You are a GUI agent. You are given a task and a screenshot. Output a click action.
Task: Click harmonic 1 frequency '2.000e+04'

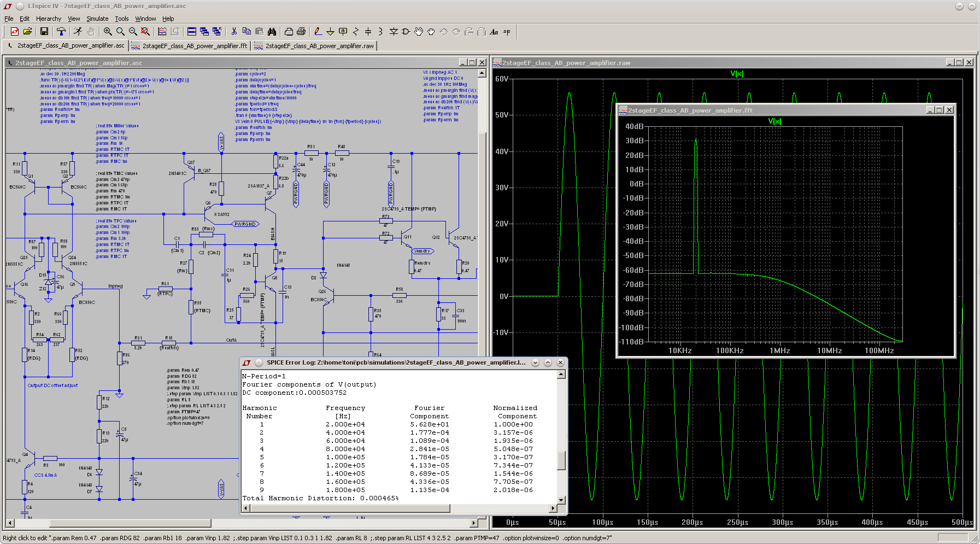pos(345,424)
